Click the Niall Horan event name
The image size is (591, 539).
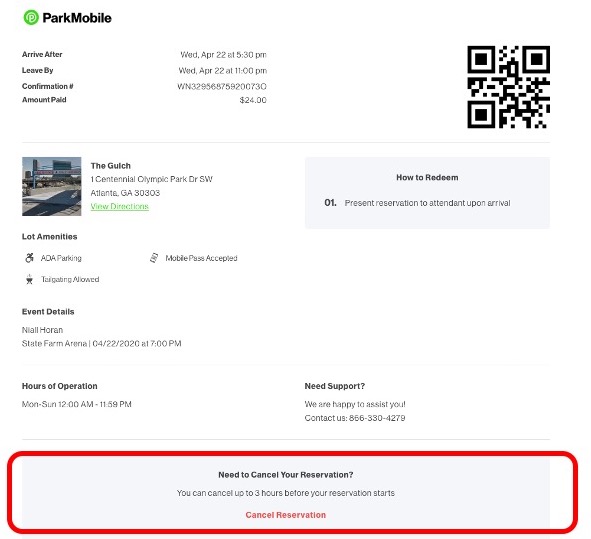pyautogui.click(x=42, y=330)
